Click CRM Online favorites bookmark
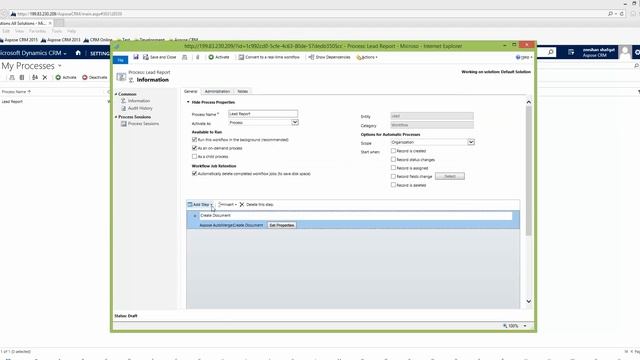640x360 pixels. click(x=98, y=40)
